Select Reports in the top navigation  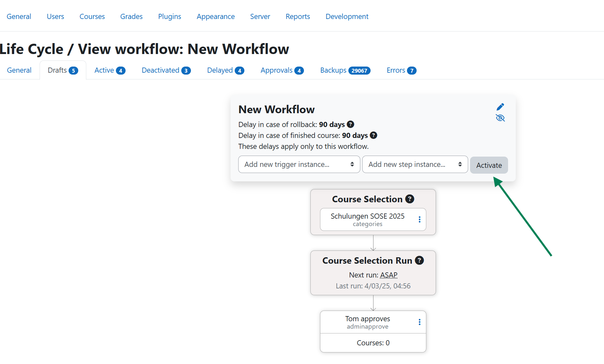[x=297, y=16]
